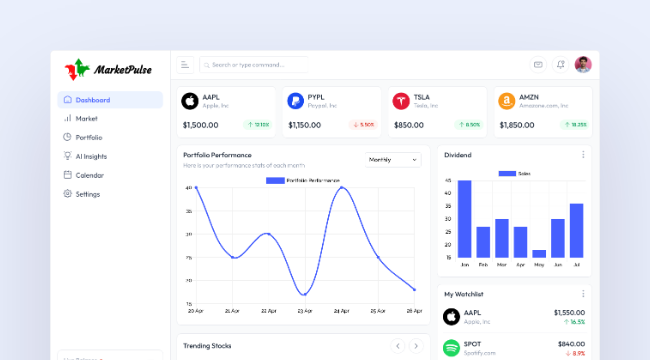The image size is (650, 360).
Task: Open the Dividend card three-dot menu
Action: [583, 155]
